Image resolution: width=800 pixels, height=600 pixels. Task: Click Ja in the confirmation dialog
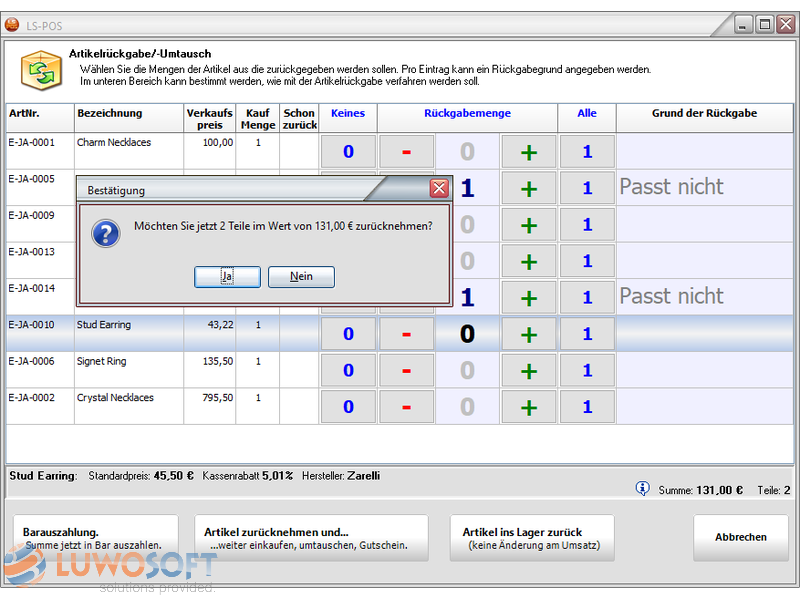click(227, 277)
